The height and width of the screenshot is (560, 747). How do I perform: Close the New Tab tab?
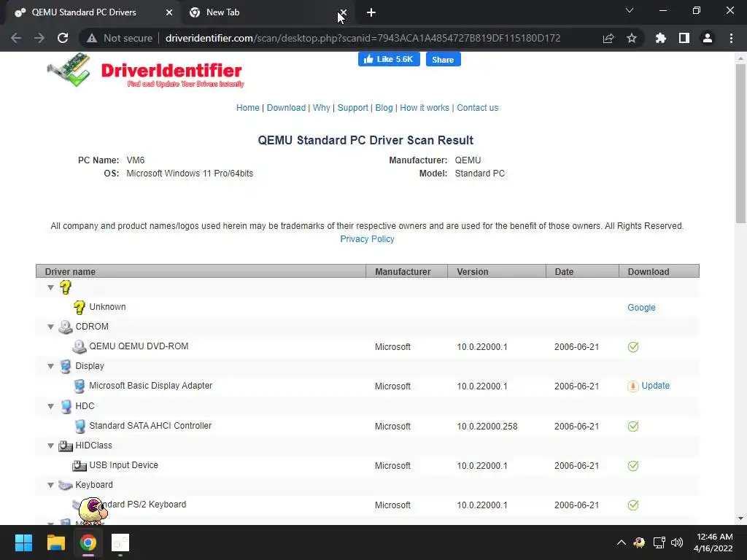point(344,13)
